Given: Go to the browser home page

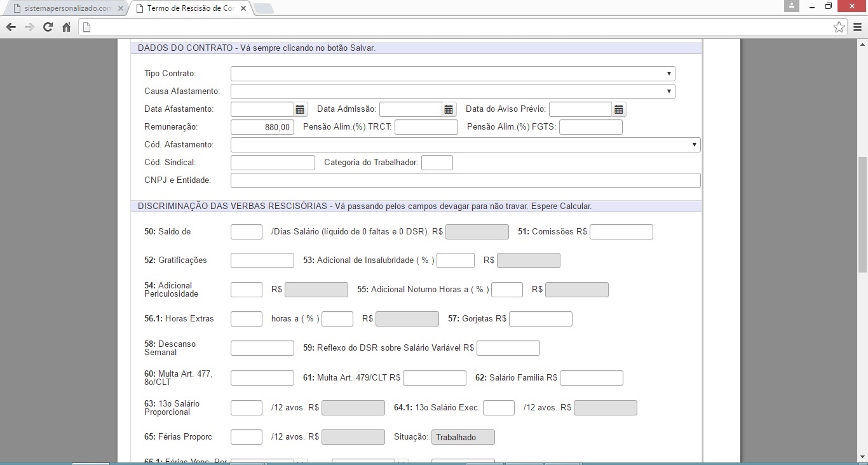Looking at the screenshot, I should coord(66,27).
